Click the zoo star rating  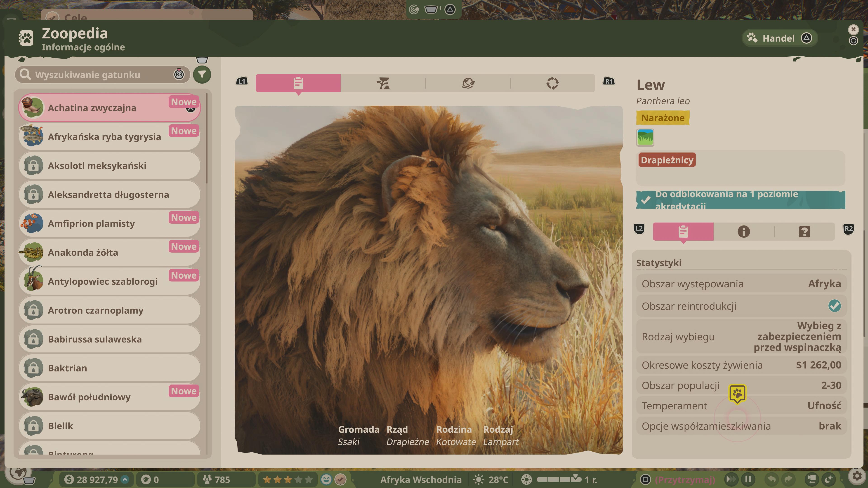288,479
